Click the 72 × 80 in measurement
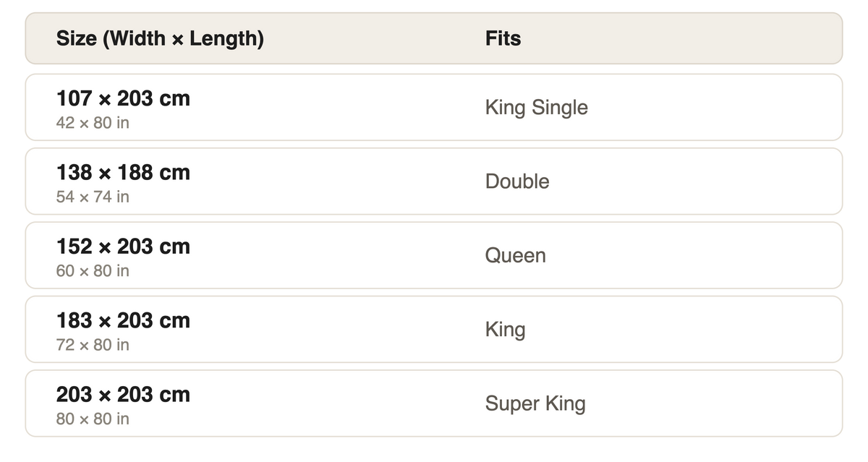 (93, 345)
